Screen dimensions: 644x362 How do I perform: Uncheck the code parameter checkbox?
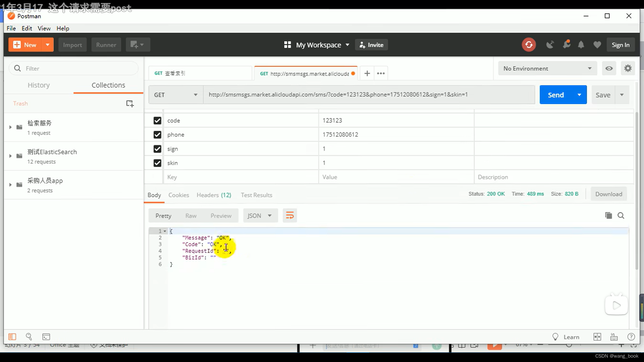coord(157,120)
